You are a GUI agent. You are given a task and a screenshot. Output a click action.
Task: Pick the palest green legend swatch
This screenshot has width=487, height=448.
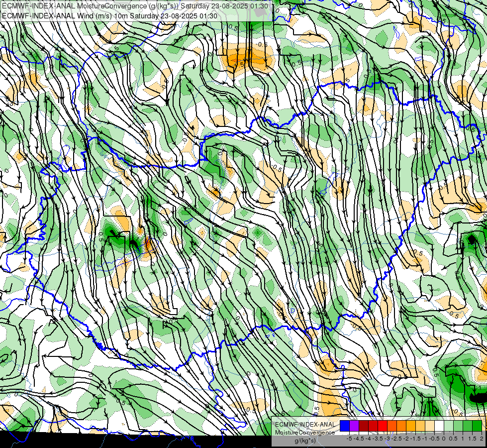(x=449, y=426)
